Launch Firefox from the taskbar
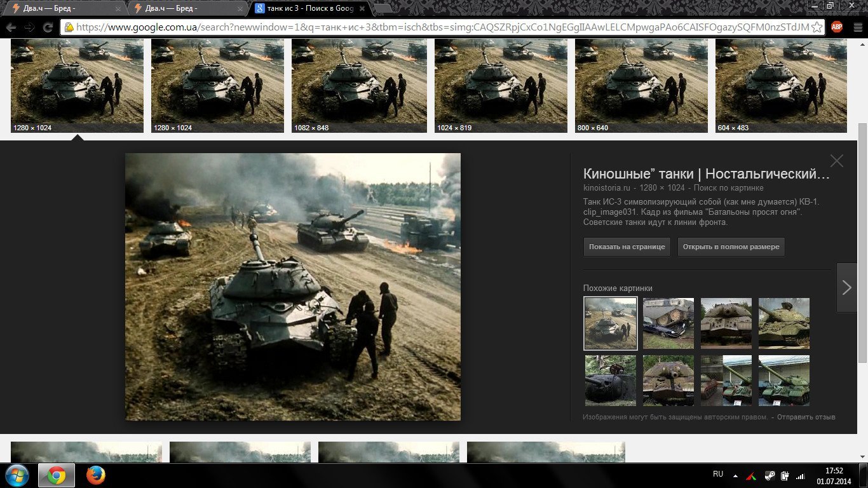The height and width of the screenshot is (488, 868). pos(95,475)
